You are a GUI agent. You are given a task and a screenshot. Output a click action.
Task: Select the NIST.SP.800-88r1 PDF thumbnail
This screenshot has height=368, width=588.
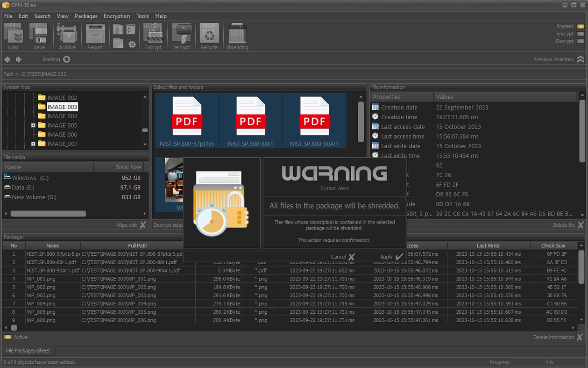[251, 121]
